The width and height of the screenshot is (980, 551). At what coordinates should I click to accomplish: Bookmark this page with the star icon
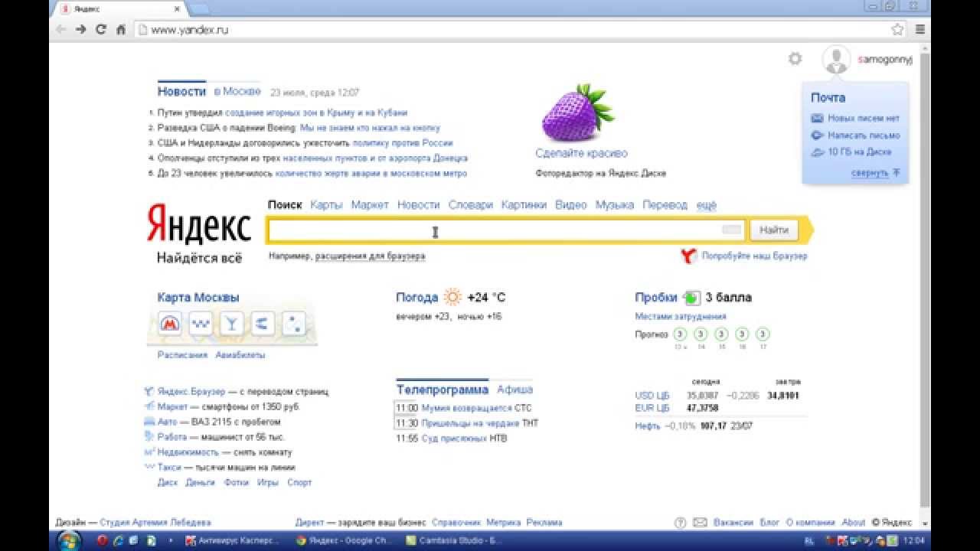[x=897, y=30]
